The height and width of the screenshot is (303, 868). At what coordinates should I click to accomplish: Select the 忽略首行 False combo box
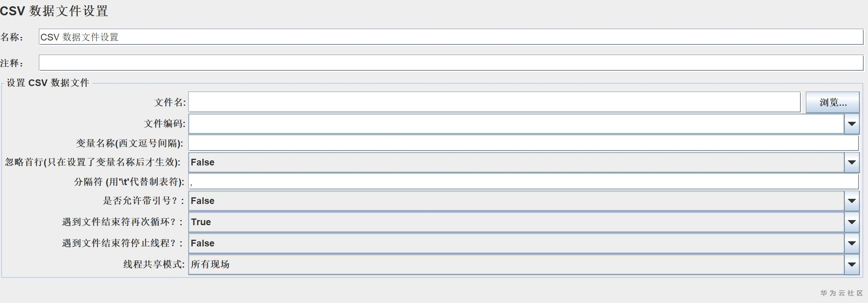coord(516,162)
